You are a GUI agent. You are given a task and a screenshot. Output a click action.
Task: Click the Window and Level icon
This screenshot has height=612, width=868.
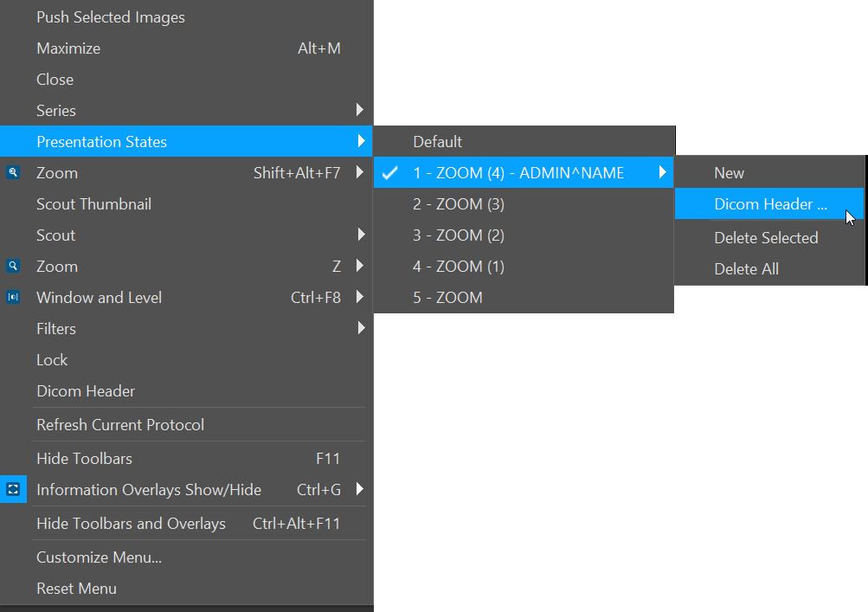pyautogui.click(x=13, y=297)
